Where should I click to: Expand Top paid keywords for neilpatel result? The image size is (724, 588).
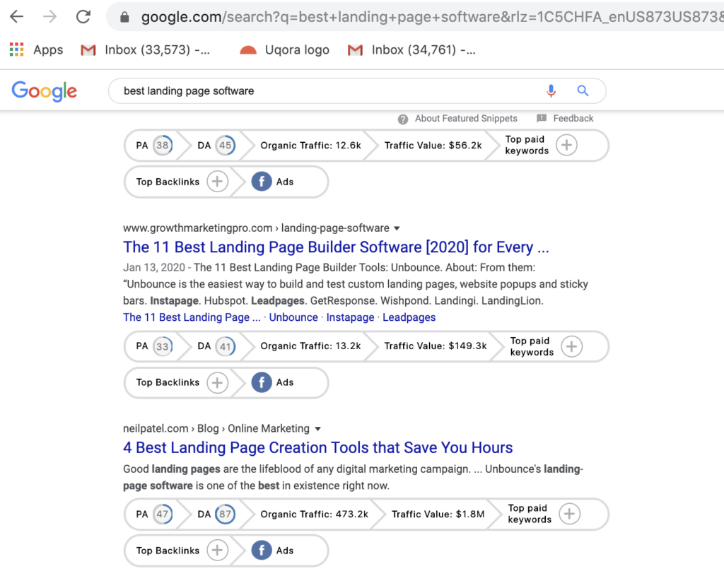click(569, 514)
